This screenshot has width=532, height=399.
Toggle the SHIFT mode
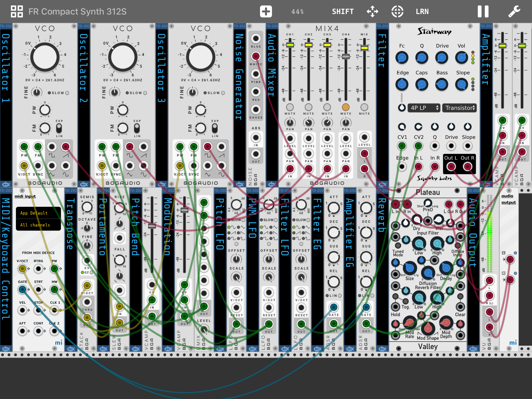pyautogui.click(x=343, y=11)
